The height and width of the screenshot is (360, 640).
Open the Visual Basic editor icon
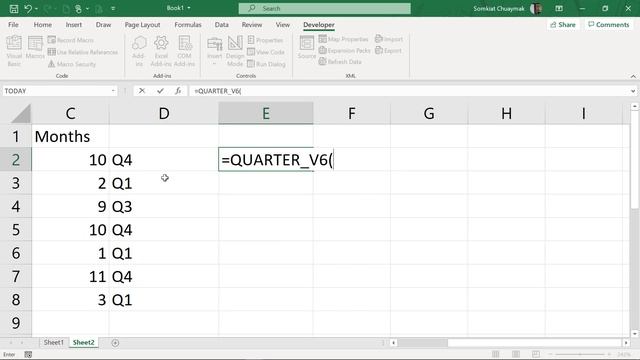pyautogui.click(x=14, y=51)
